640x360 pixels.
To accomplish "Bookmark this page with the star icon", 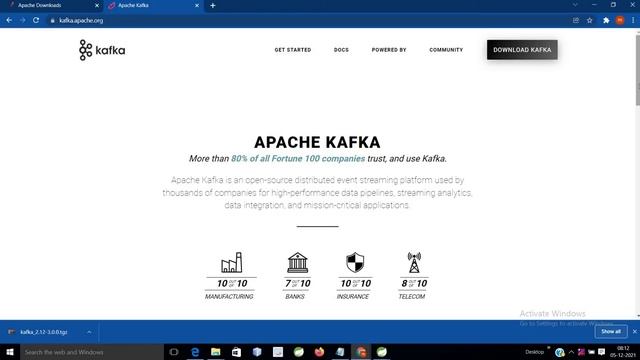I will click(589, 20).
